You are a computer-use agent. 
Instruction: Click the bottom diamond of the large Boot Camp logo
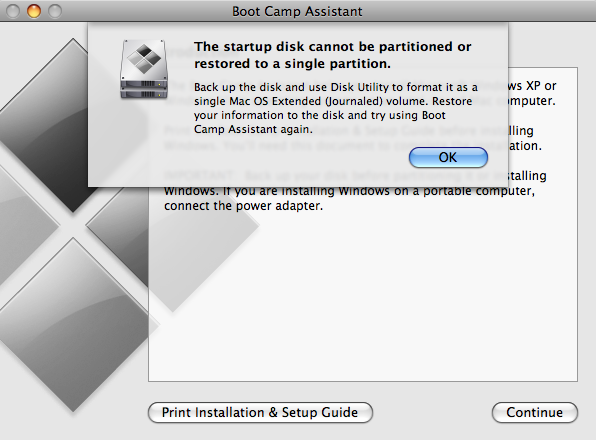pyautogui.click(x=73, y=325)
